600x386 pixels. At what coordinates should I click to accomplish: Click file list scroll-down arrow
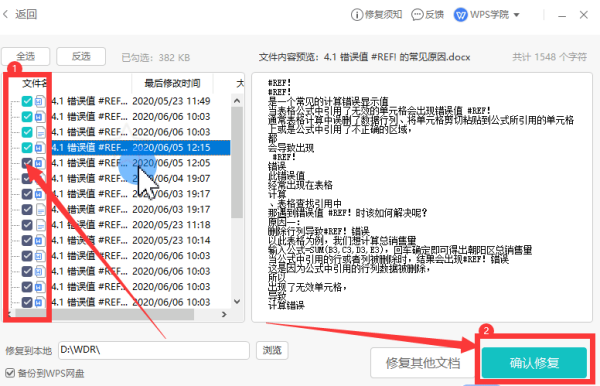[x=237, y=301]
